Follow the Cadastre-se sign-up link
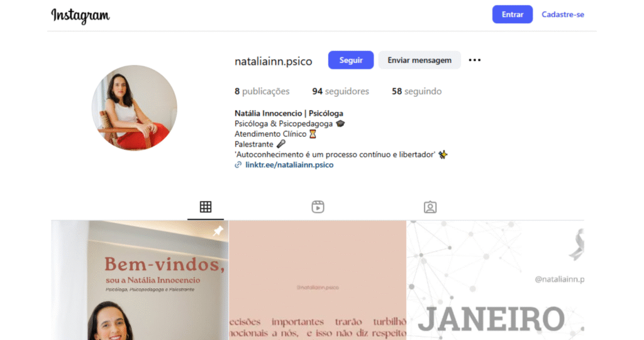The image size is (644, 340). tap(562, 14)
